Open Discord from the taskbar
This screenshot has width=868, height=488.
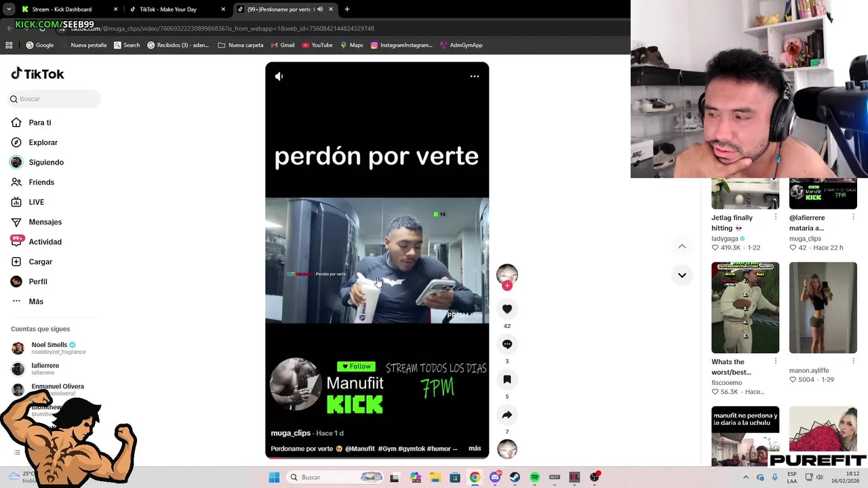pos(495,477)
